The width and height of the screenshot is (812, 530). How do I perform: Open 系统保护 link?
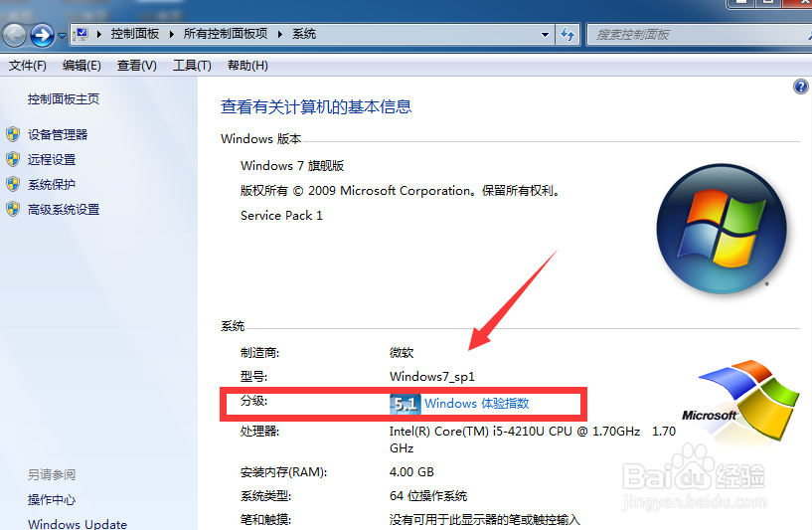[52, 184]
